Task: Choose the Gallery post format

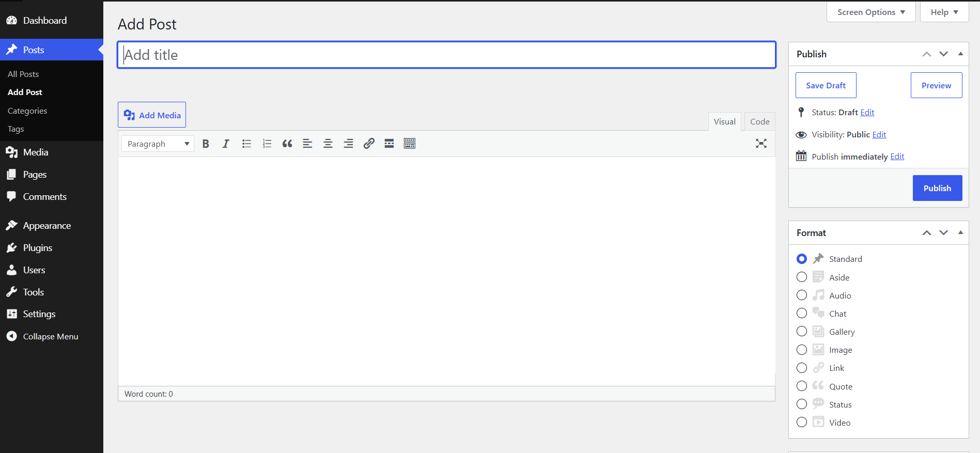Action: point(802,332)
